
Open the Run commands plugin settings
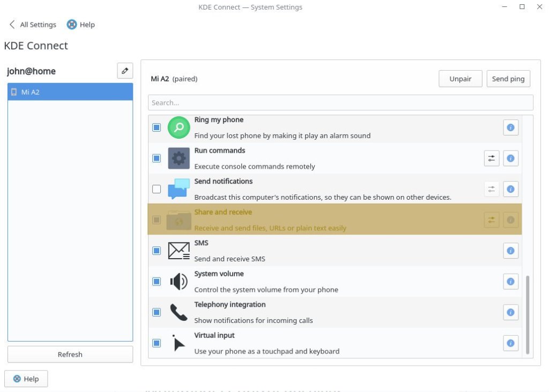(x=492, y=158)
